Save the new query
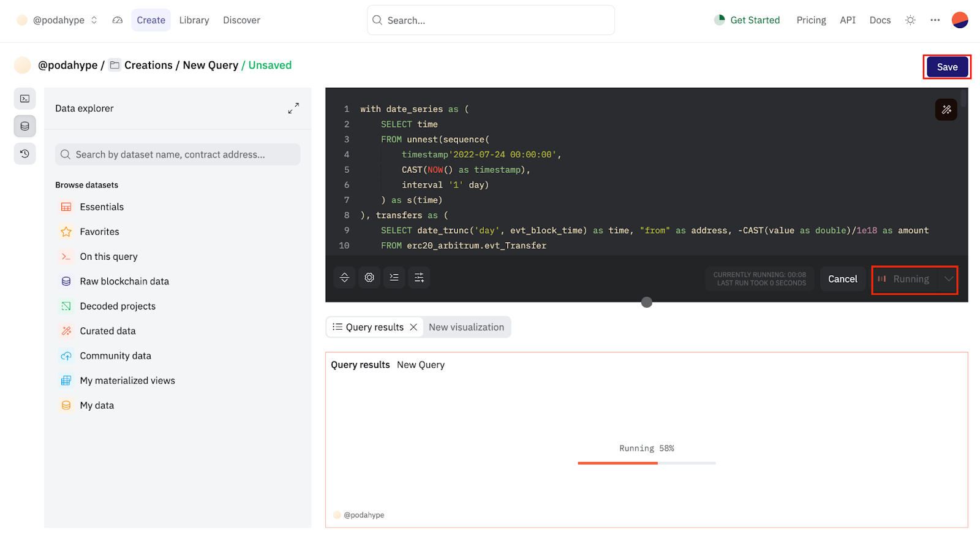 tap(947, 67)
